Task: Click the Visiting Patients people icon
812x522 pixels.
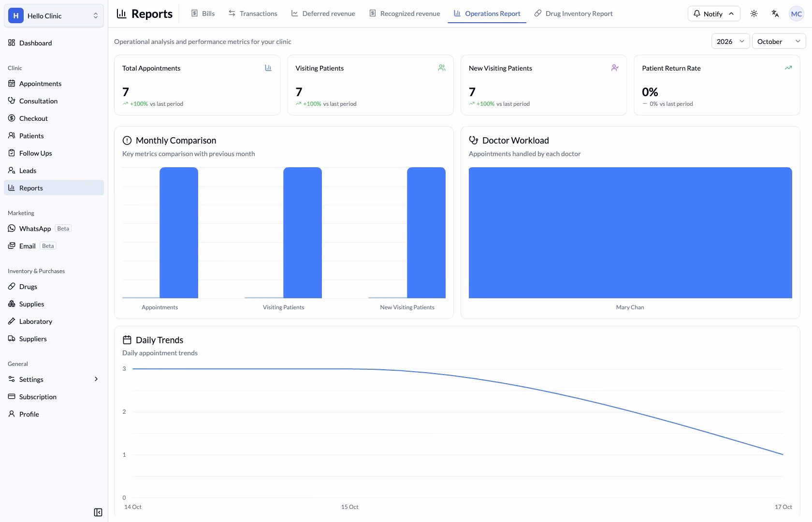Action: click(441, 68)
